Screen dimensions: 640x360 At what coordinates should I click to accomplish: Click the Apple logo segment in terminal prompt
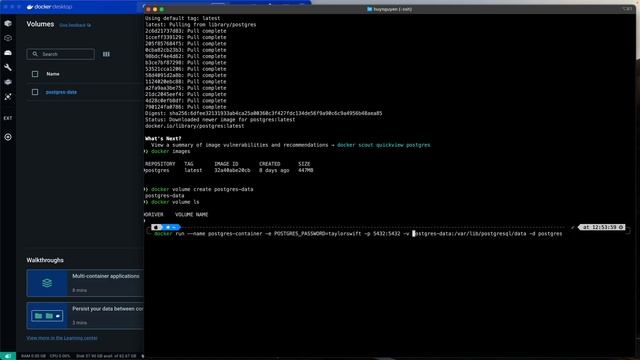pyautogui.click(x=156, y=227)
